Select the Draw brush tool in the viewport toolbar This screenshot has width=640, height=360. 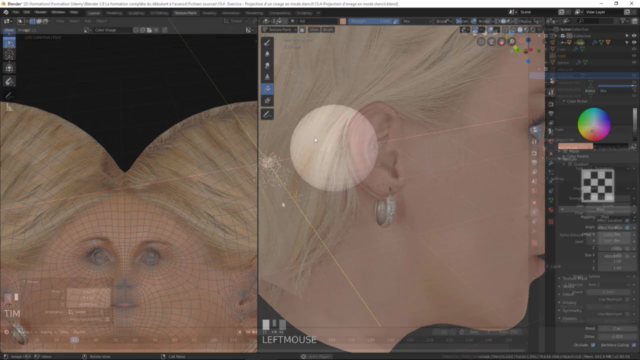pos(267,42)
